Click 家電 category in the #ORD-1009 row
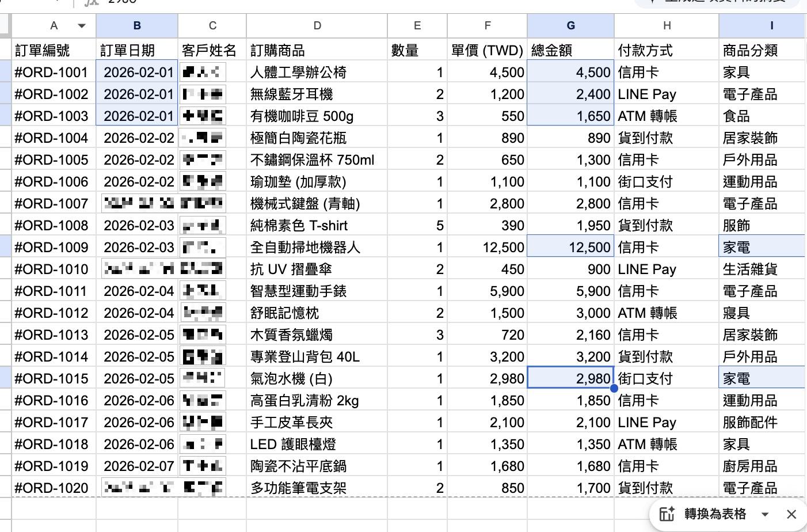 (763, 247)
